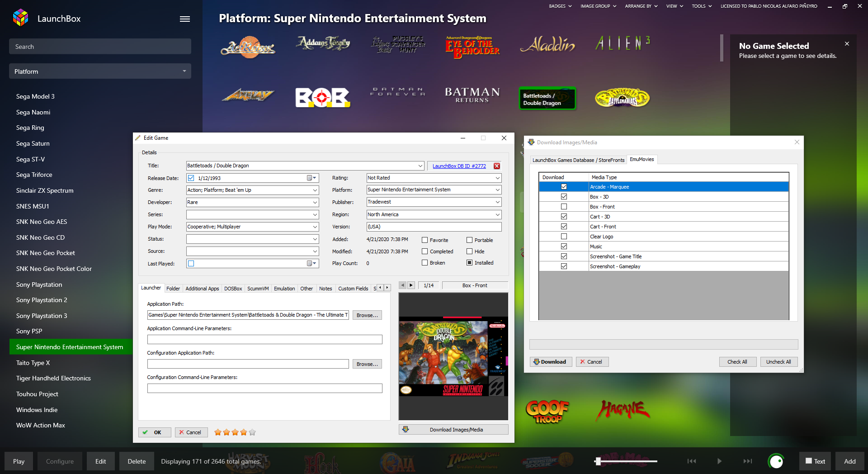Toggle the Portable checkbox
The width and height of the screenshot is (868, 474).
(469, 240)
